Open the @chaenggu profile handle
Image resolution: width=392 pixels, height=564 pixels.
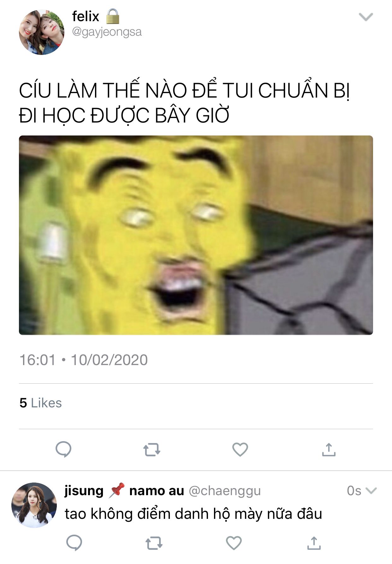point(225,491)
